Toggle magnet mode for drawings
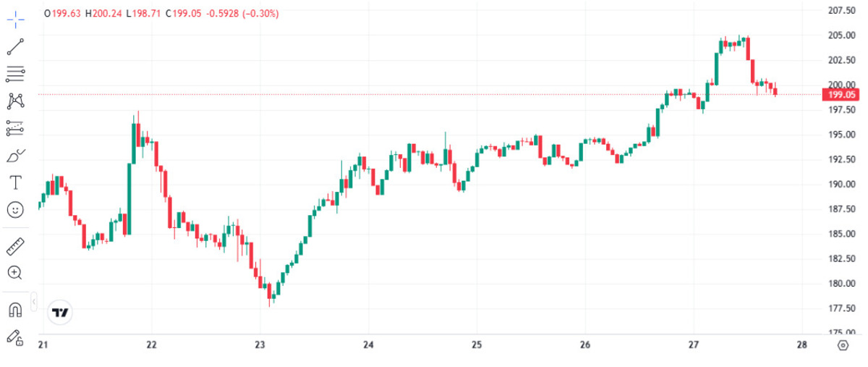 point(15,310)
